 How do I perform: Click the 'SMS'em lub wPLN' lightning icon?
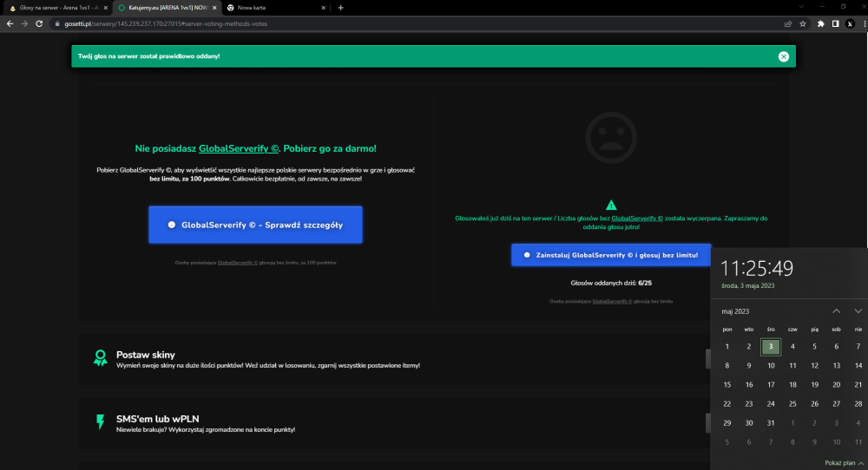tap(100, 422)
